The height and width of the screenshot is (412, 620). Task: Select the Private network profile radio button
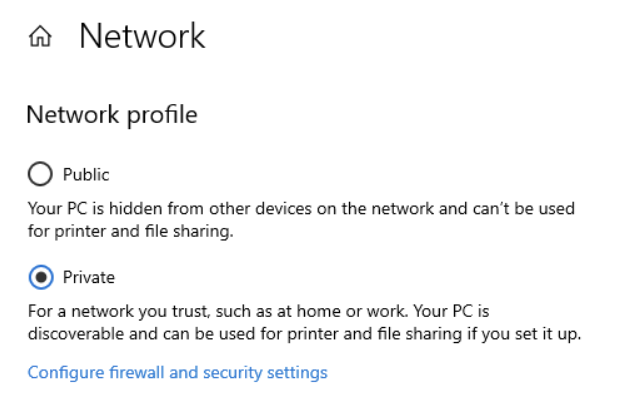point(40,277)
